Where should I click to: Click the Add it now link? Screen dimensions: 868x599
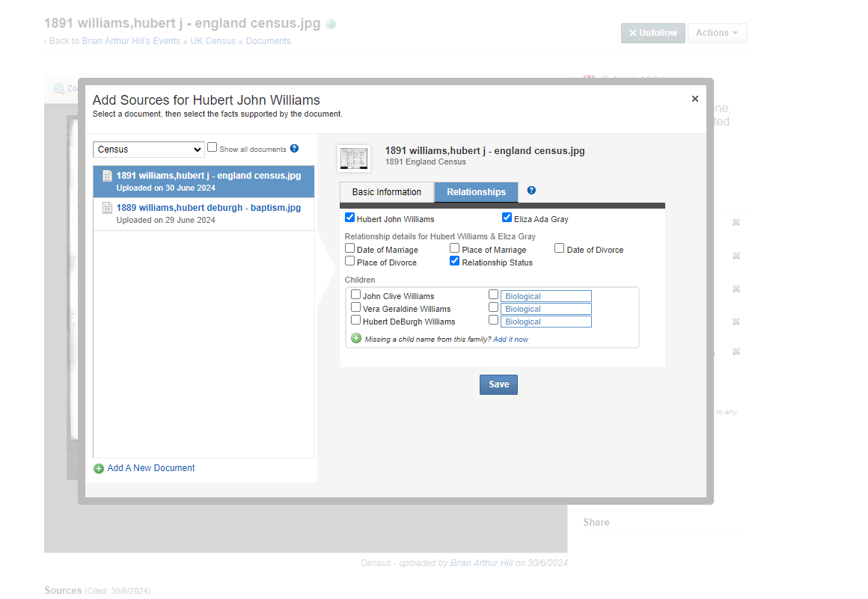click(x=510, y=340)
